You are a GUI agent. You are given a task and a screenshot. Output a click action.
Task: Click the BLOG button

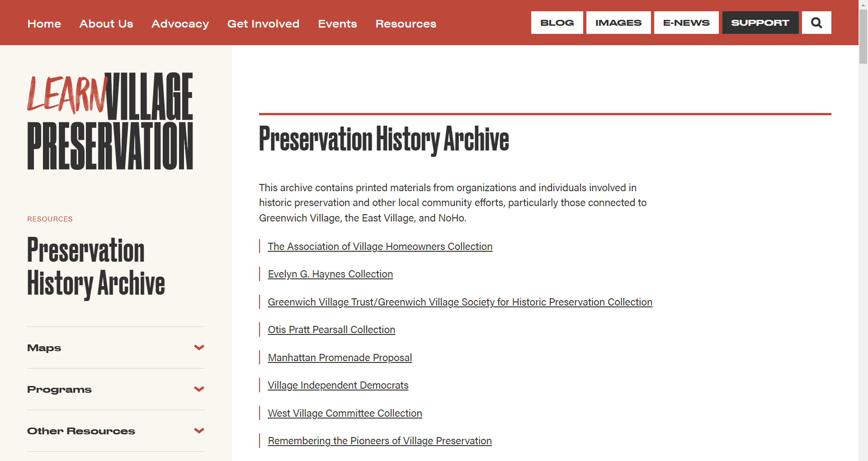(557, 23)
